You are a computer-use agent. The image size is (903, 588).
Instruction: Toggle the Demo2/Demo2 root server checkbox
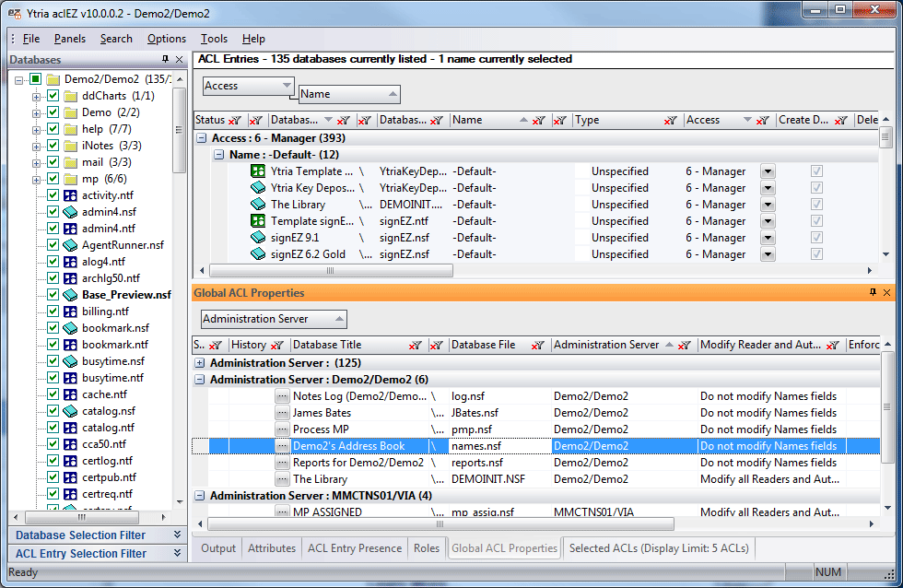click(x=36, y=79)
